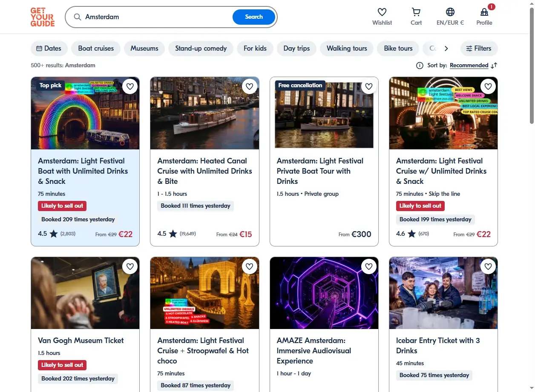Click the Top pick badge

[51, 86]
